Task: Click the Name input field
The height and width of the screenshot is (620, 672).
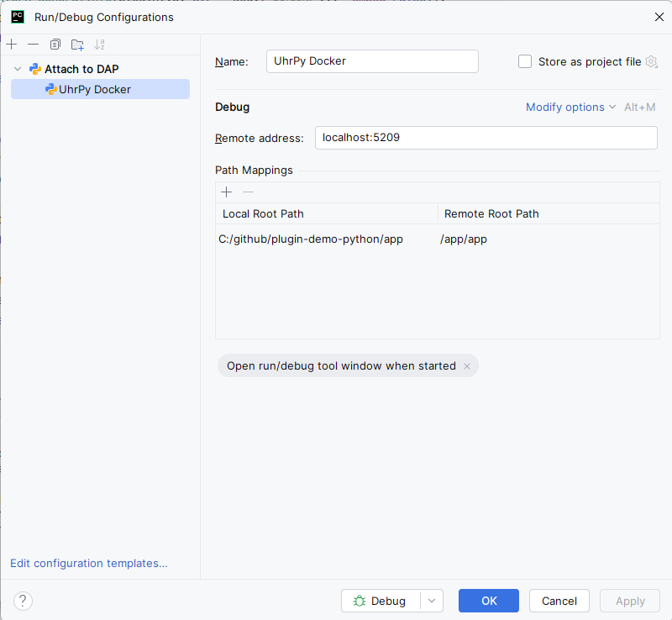Action: click(372, 61)
